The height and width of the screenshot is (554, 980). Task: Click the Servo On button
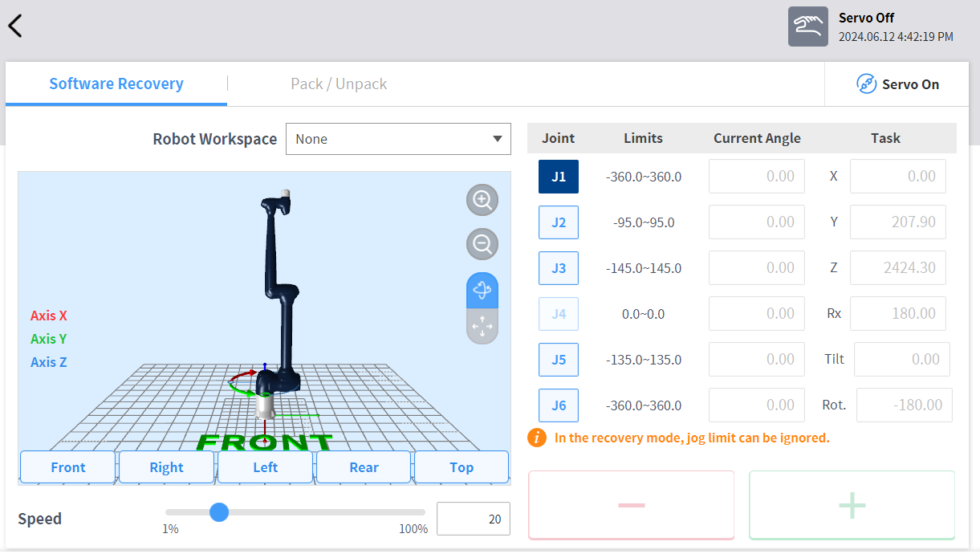point(897,84)
